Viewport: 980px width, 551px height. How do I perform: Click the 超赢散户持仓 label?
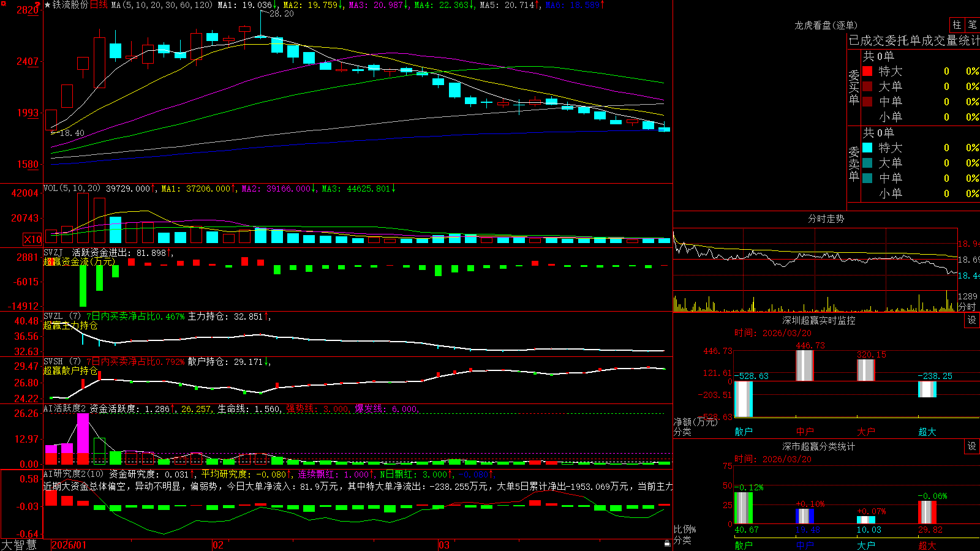(70, 371)
